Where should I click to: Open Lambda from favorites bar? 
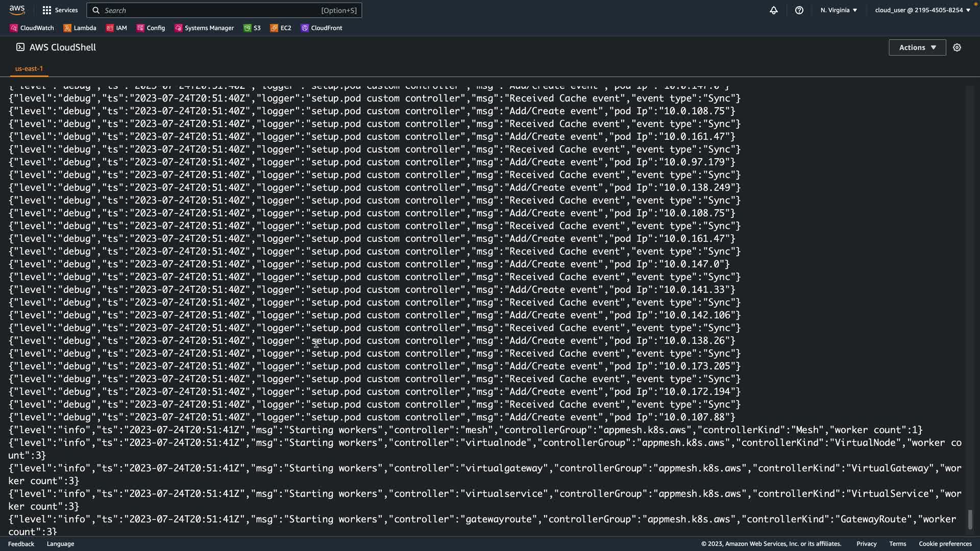80,28
